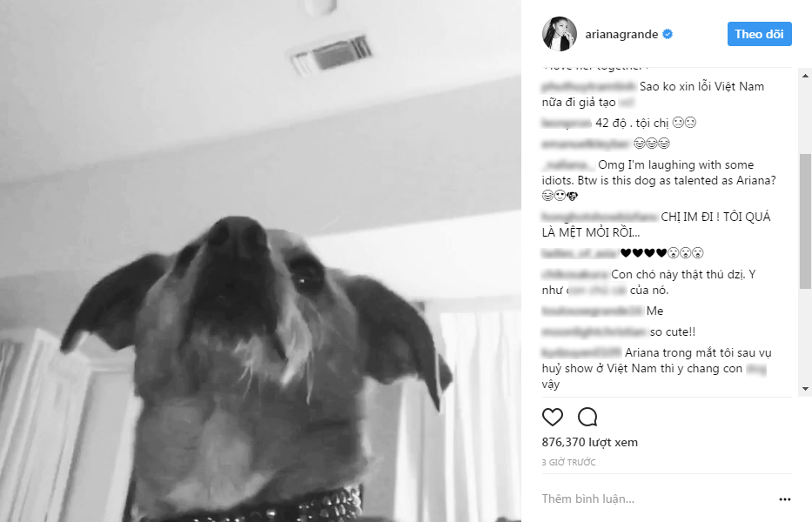
Task: Open the arianagrande username link
Action: [x=621, y=34]
